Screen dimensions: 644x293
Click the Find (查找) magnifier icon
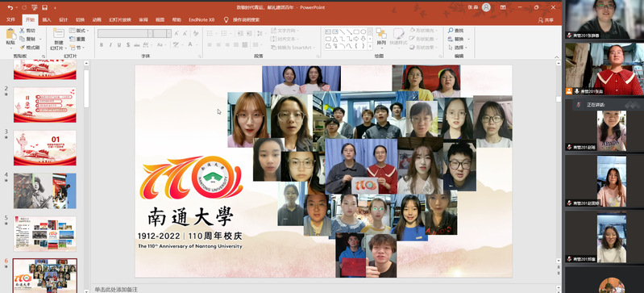pos(451,31)
